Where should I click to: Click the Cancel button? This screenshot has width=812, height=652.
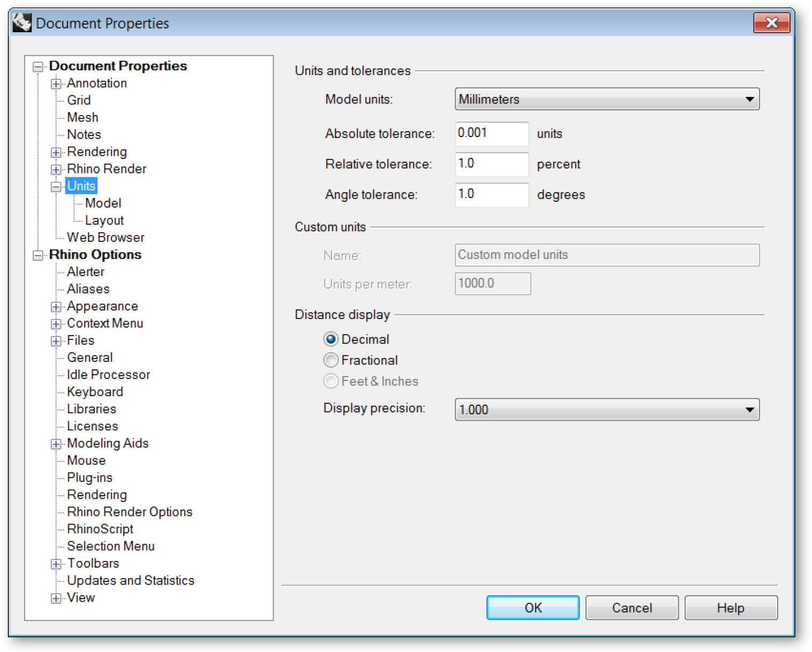pos(631,608)
